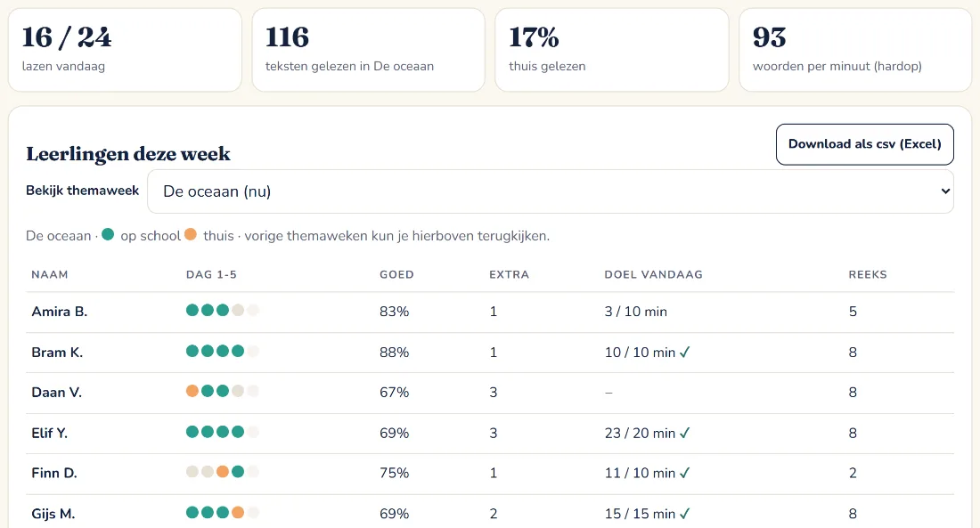Select the REEKS column header
This screenshot has height=528, width=980.
tap(868, 274)
